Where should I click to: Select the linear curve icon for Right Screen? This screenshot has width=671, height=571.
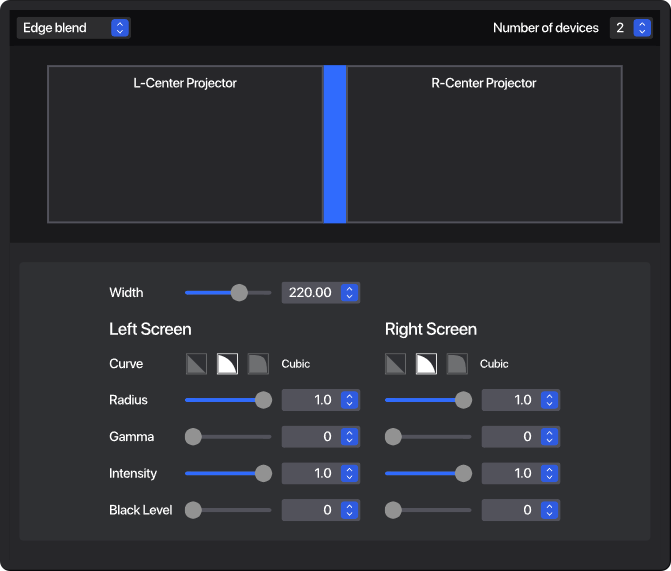pyautogui.click(x=396, y=364)
